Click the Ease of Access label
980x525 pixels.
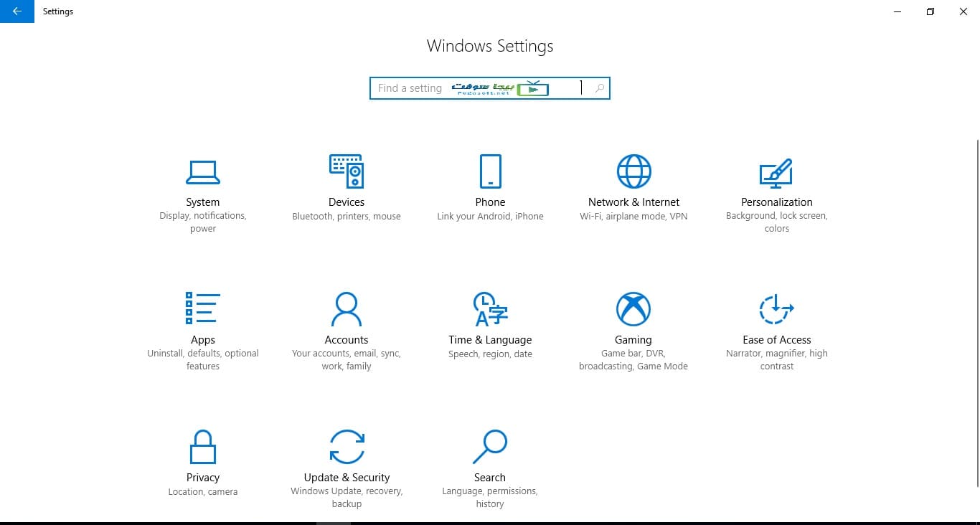[x=777, y=340]
